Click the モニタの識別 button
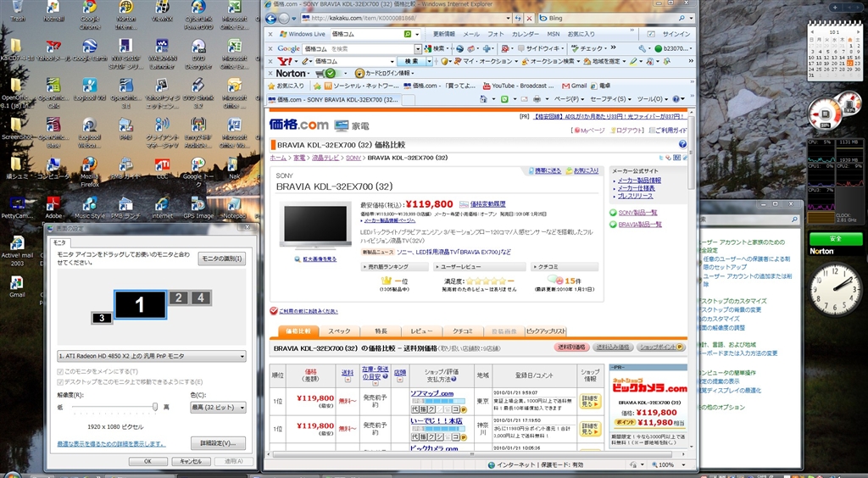Screen dimensions: 868x478 (221, 259)
